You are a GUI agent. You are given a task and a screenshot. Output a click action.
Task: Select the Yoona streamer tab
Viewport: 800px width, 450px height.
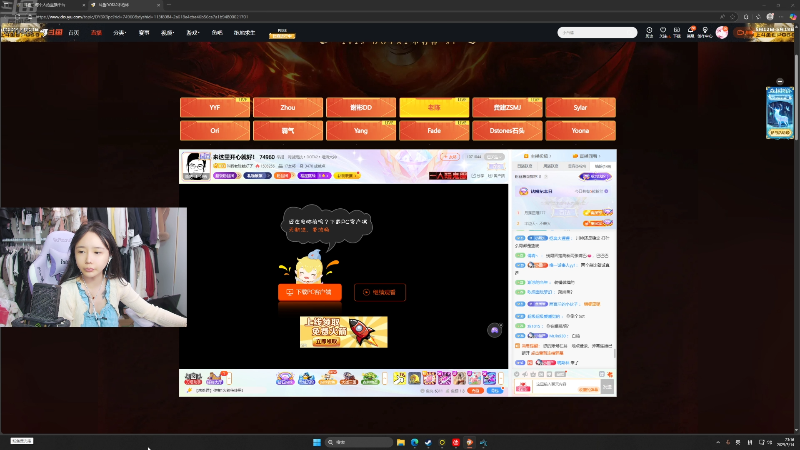pyautogui.click(x=580, y=131)
